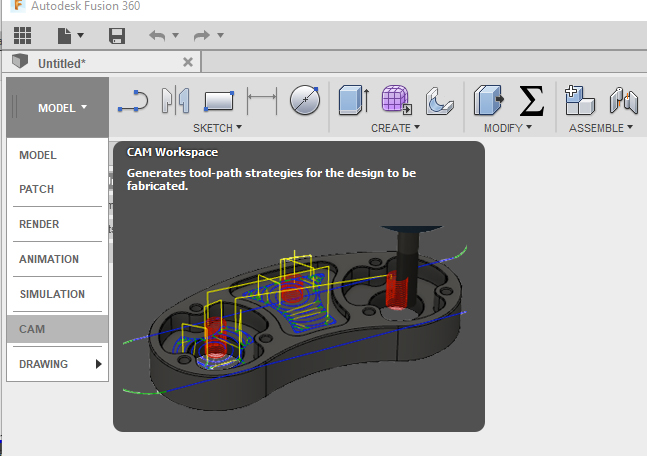647x456 pixels.
Task: Expand the DRAWING submenu arrow
Action: 99,364
